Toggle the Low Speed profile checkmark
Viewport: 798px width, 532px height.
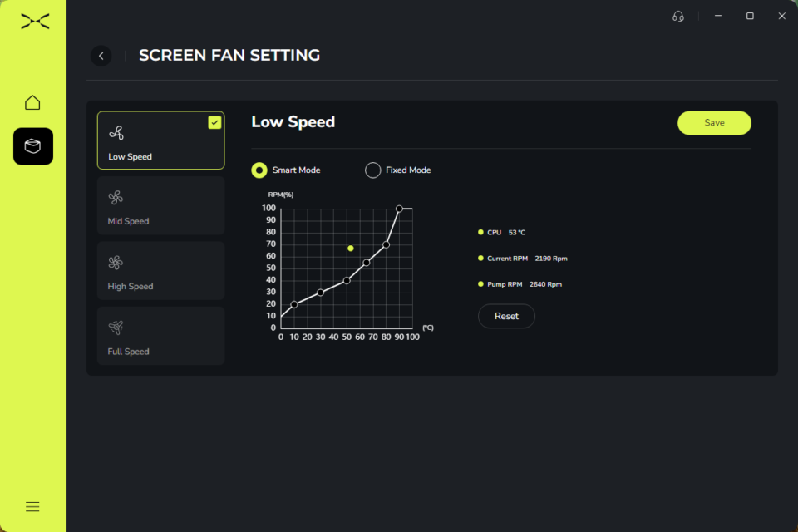(214, 122)
